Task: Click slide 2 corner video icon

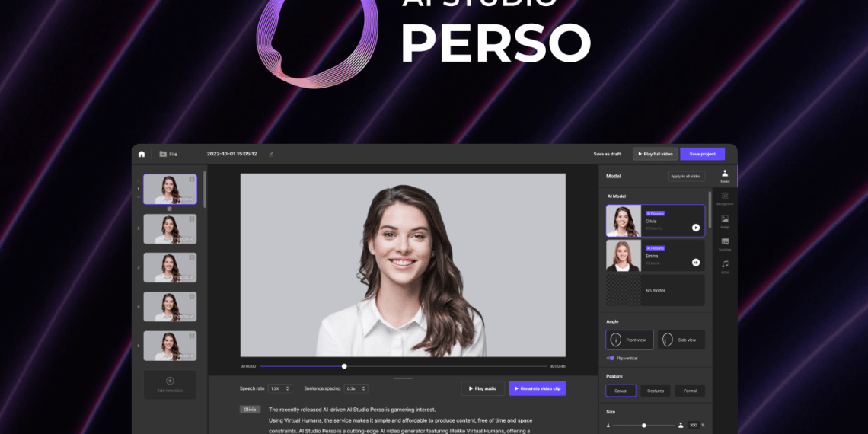Action: [192, 219]
